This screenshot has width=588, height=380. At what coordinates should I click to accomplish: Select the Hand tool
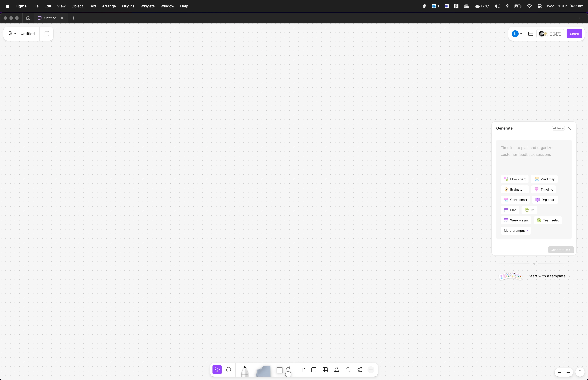229,370
